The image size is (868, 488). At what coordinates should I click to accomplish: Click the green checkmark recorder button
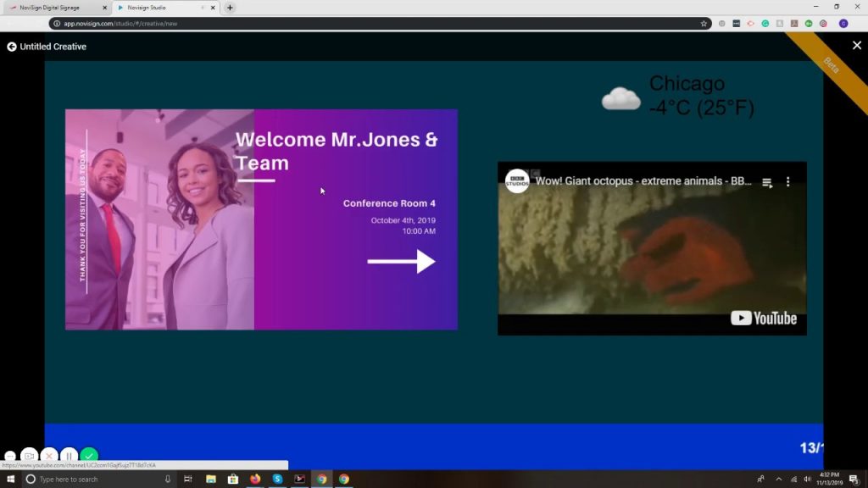[89, 456]
